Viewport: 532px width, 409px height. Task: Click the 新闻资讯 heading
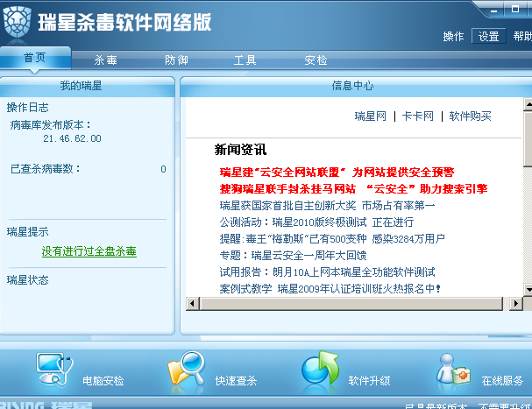click(x=240, y=150)
